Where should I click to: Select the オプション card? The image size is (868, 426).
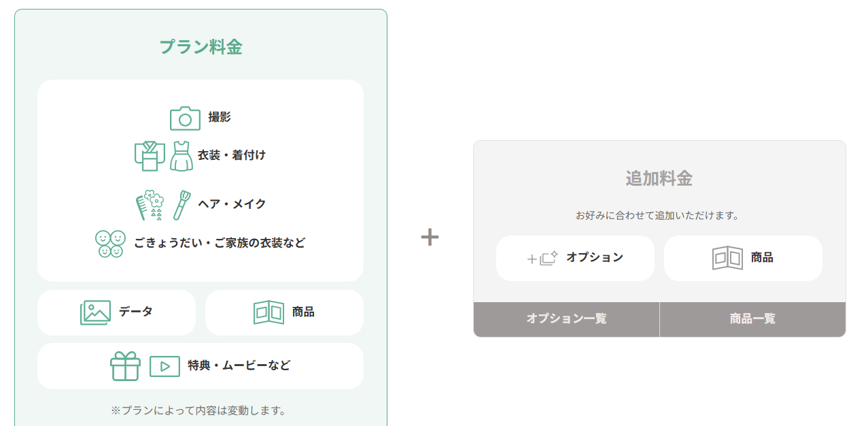(x=575, y=258)
